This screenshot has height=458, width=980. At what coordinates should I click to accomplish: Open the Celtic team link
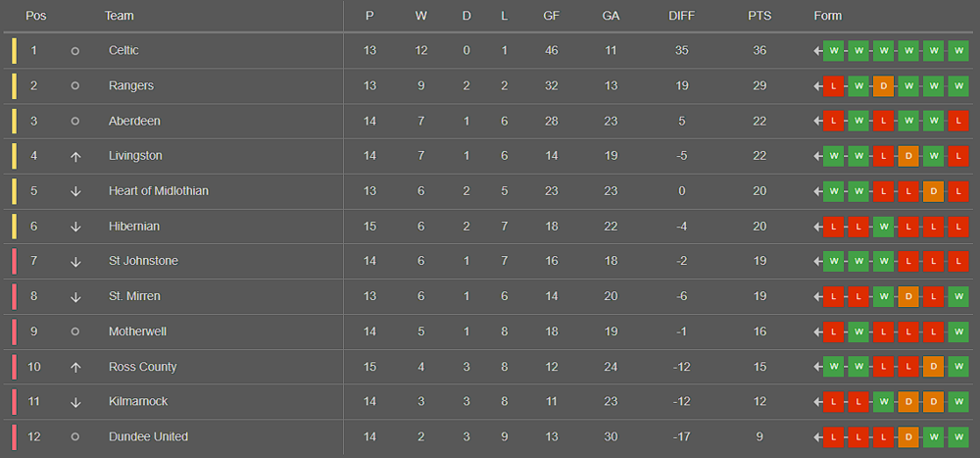(123, 51)
